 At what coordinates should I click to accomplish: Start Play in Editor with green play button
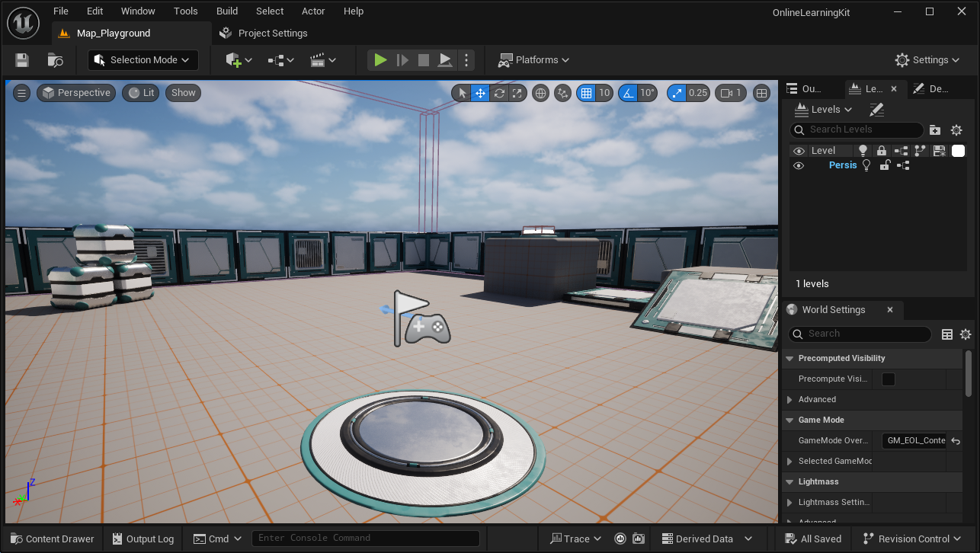pyautogui.click(x=380, y=60)
